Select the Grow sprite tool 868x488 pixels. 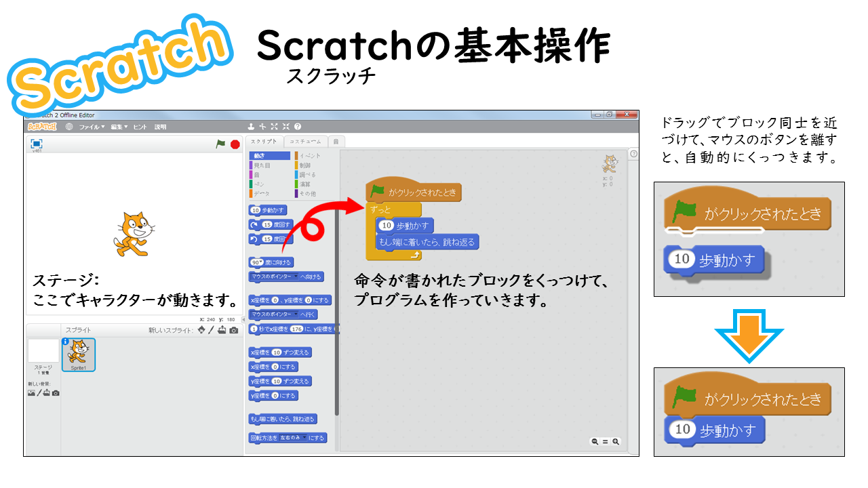pos(274,127)
